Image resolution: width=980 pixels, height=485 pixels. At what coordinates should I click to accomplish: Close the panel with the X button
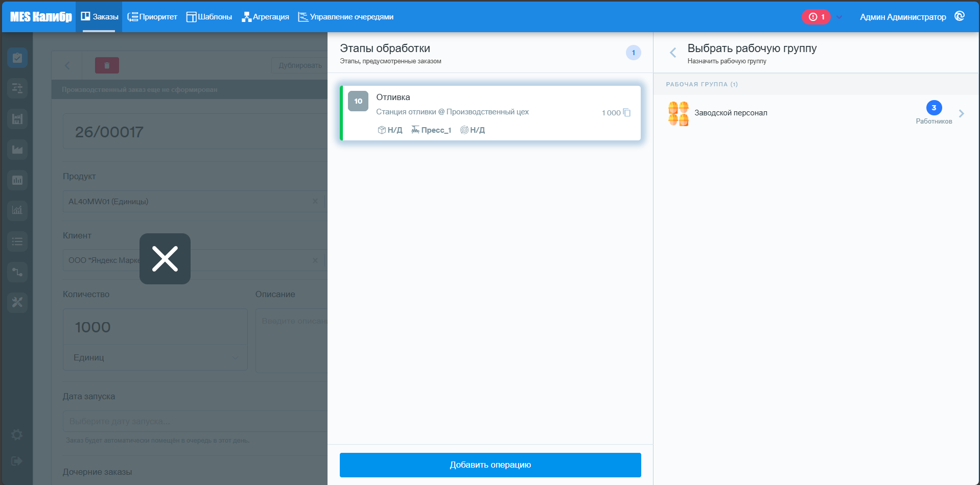[165, 259]
